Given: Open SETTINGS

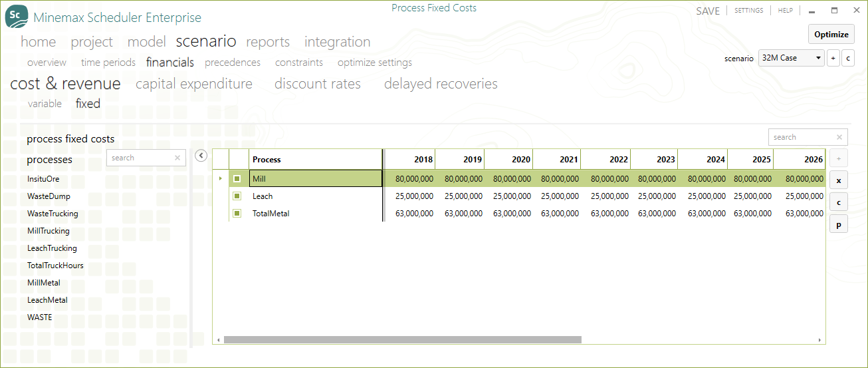Looking at the screenshot, I should pos(748,11).
